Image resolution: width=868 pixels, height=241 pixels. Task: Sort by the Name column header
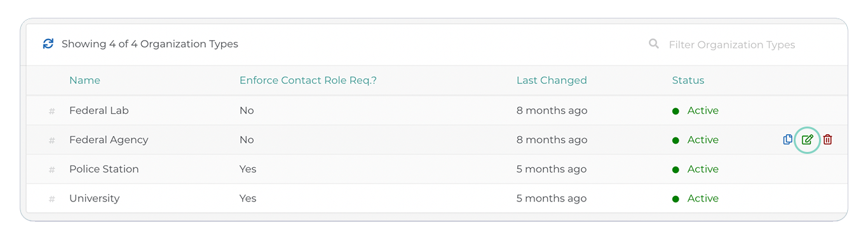tap(85, 80)
